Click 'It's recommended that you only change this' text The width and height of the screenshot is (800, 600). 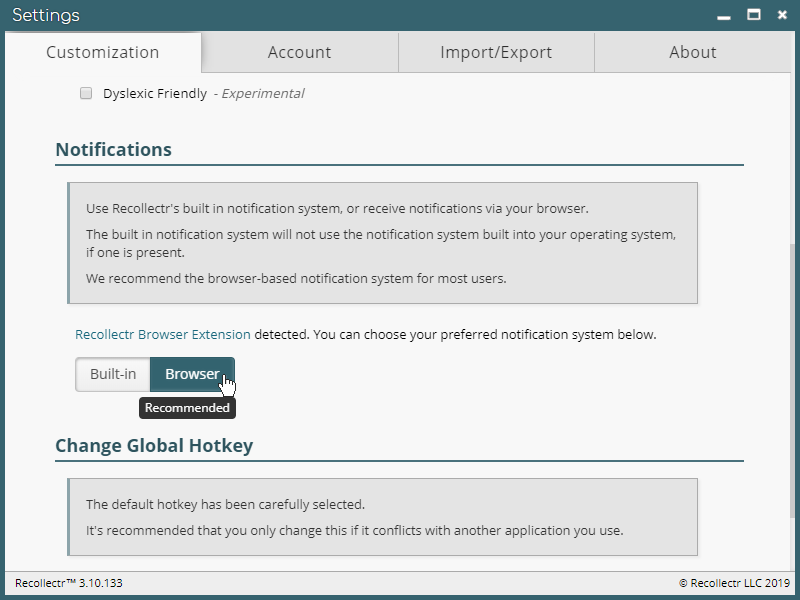coord(355,531)
